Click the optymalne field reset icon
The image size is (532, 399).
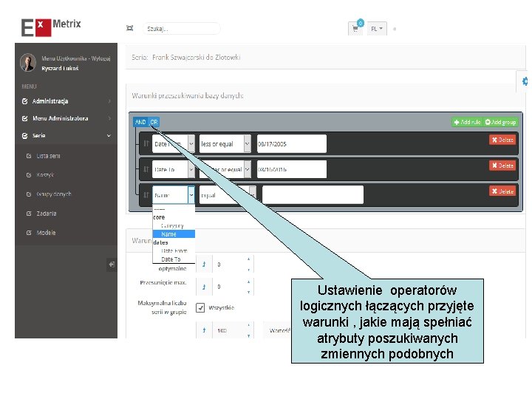tap(204, 265)
